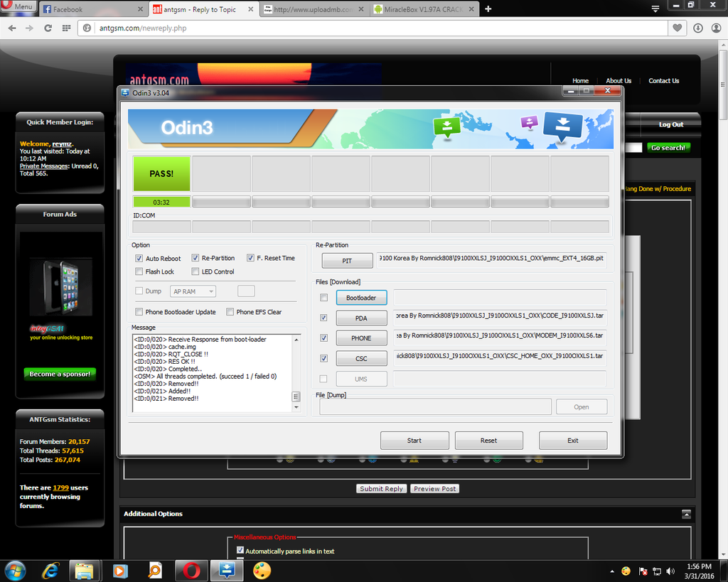Uncheck the Auto Reboot option
Image resolution: width=728 pixels, height=582 pixels.
139,258
